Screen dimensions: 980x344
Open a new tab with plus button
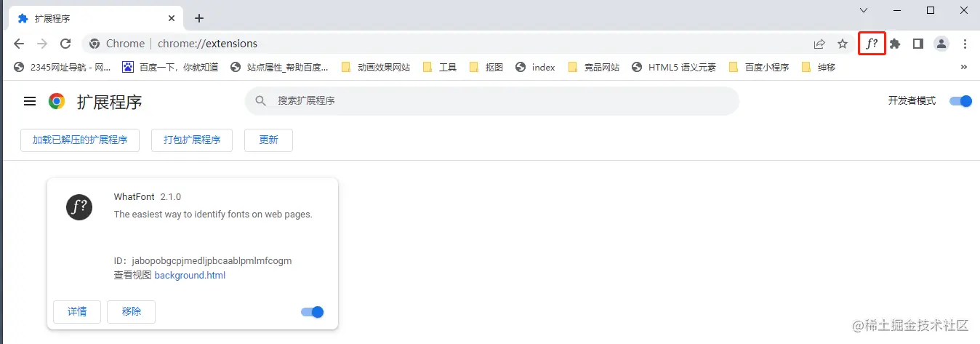pyautogui.click(x=199, y=18)
